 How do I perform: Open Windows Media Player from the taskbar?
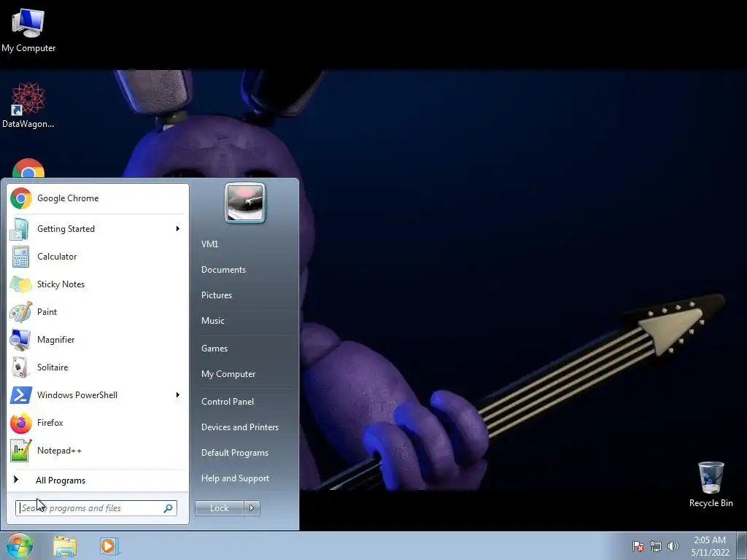[109, 545]
